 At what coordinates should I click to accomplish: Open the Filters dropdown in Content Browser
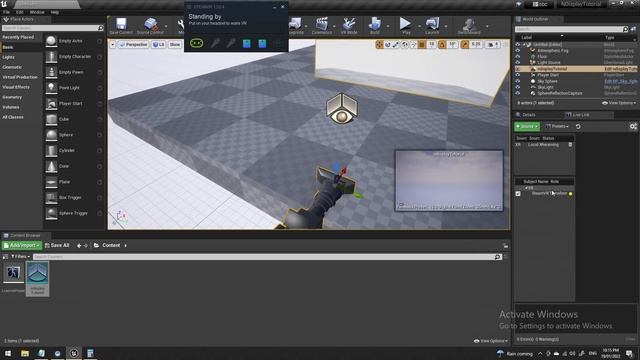coord(20,257)
